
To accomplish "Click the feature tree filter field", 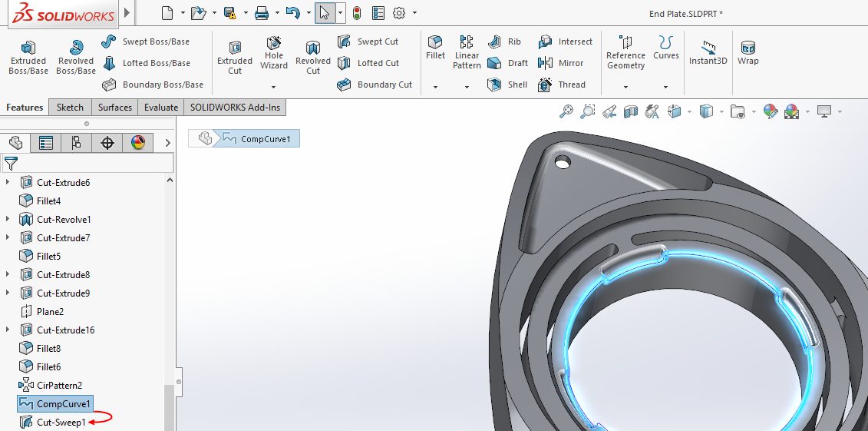I will click(87, 164).
